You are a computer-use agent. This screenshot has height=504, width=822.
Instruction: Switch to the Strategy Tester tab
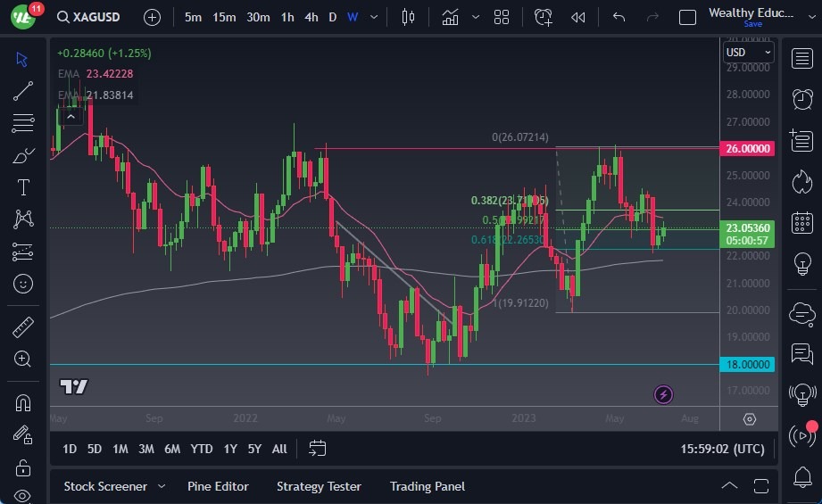[319, 486]
